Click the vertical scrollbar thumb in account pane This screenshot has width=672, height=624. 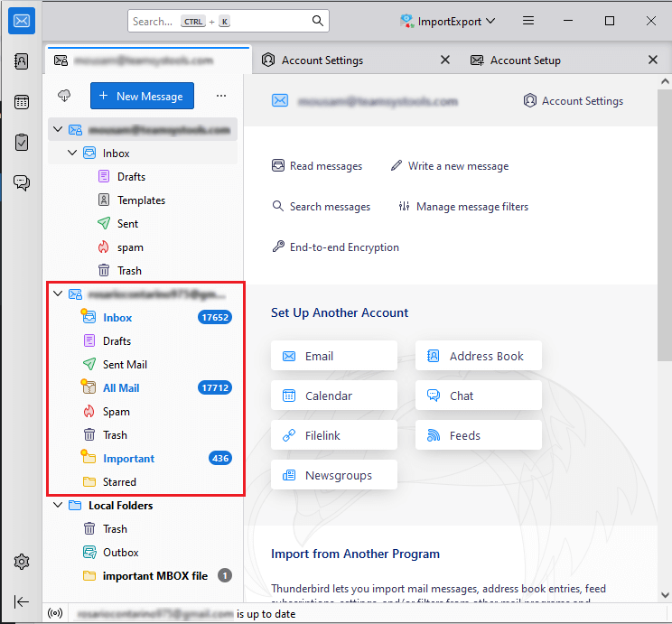click(x=664, y=225)
